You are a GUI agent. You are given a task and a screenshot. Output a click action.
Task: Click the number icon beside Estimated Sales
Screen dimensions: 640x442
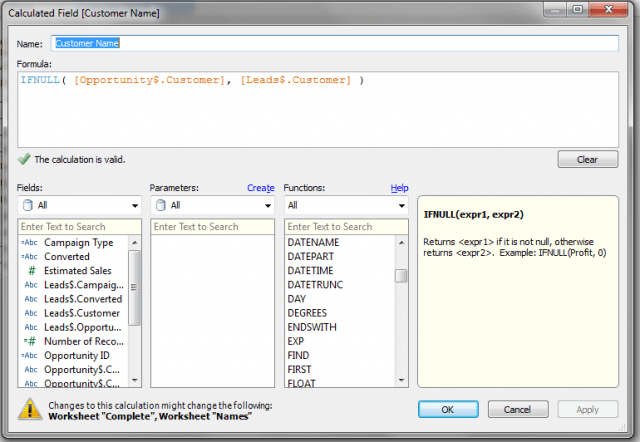click(x=31, y=271)
